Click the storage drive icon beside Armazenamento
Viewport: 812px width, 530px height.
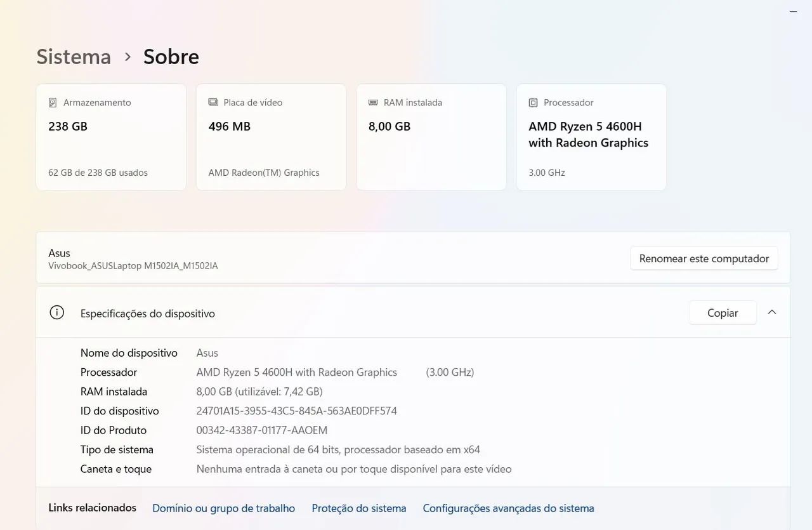[x=53, y=103]
